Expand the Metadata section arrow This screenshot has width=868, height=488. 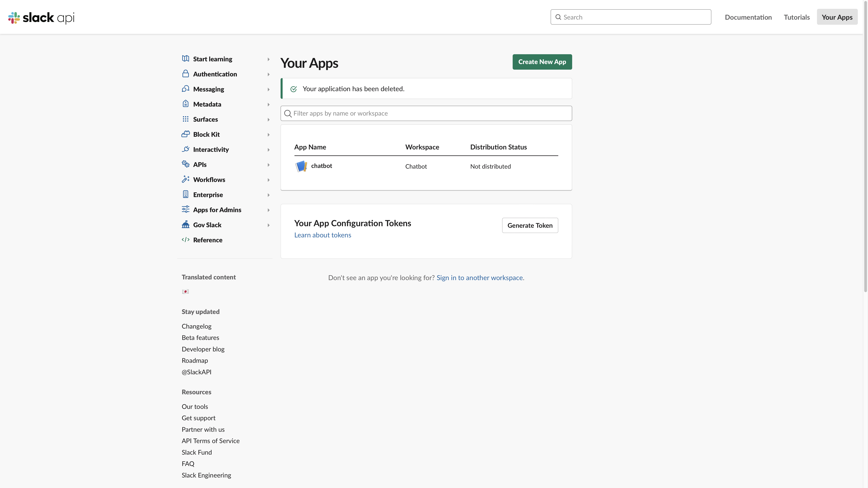coord(269,105)
